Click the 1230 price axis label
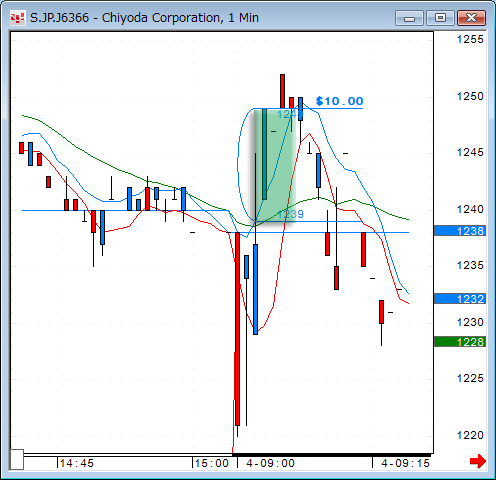 point(470,322)
